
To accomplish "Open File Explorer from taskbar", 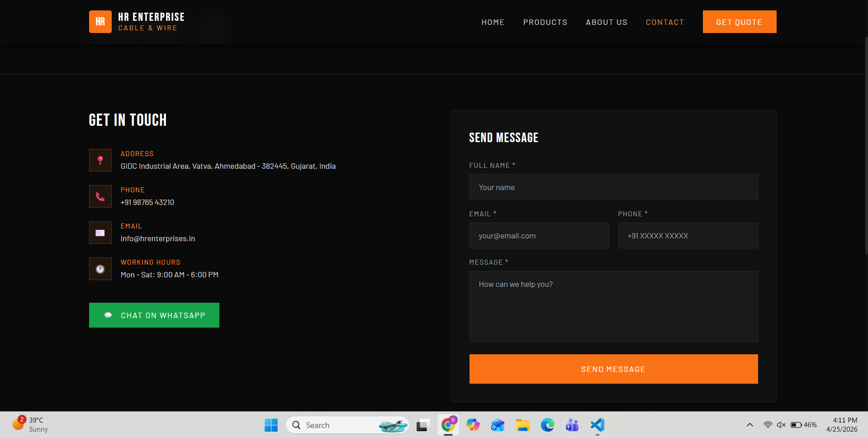I will pos(522,425).
